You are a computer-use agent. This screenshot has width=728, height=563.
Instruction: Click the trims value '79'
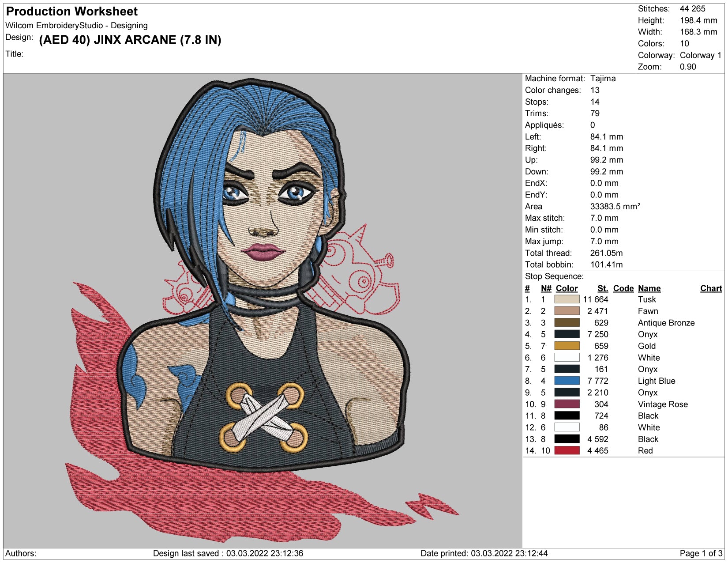tap(595, 113)
